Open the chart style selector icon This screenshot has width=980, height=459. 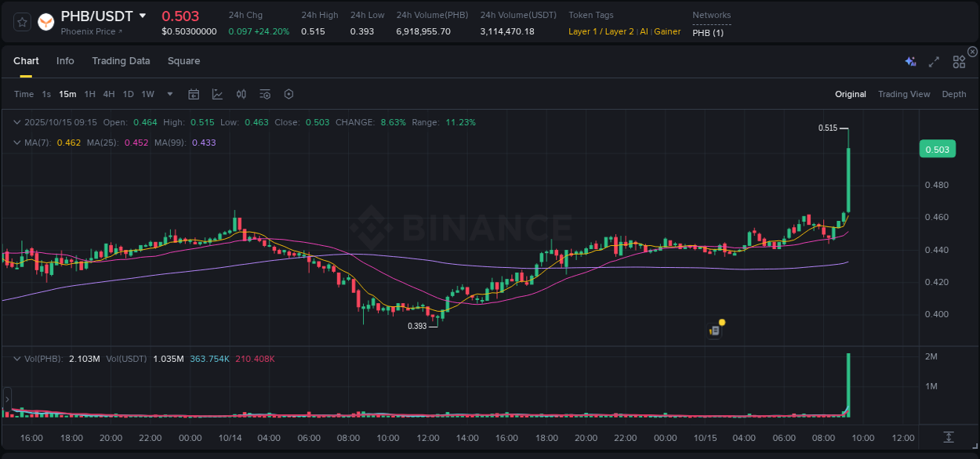217,94
